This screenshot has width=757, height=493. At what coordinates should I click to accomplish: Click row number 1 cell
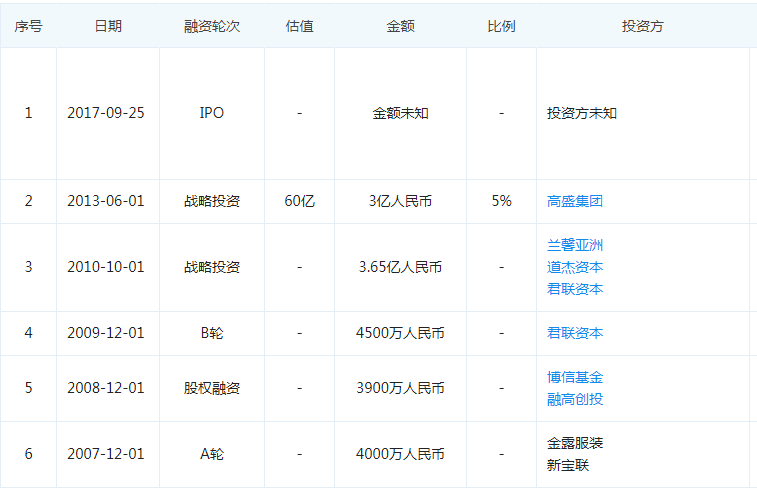tap(28, 113)
